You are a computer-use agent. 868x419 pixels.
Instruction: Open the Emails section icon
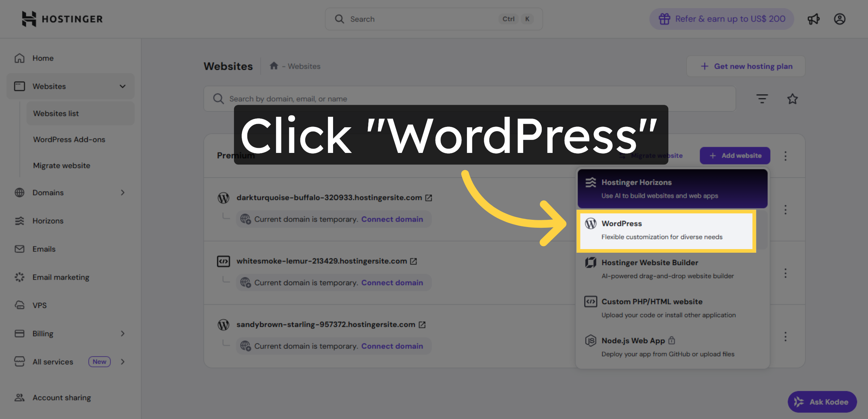click(x=20, y=249)
